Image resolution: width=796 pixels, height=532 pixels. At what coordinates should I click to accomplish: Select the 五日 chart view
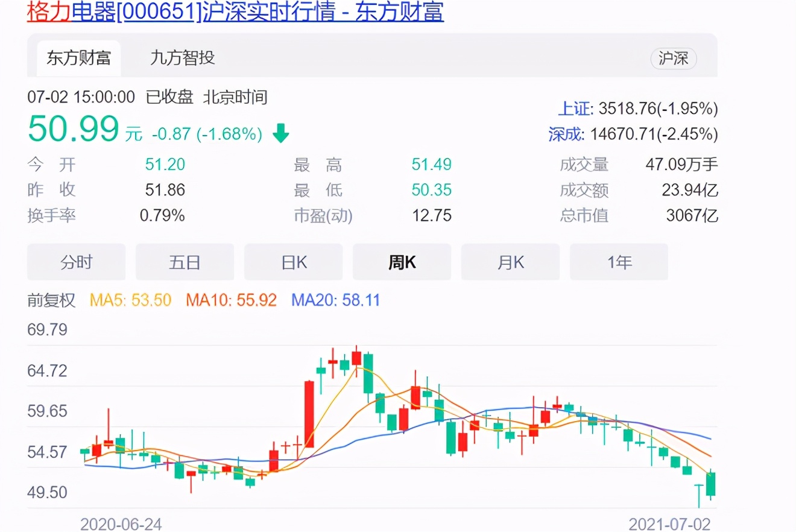(x=185, y=262)
